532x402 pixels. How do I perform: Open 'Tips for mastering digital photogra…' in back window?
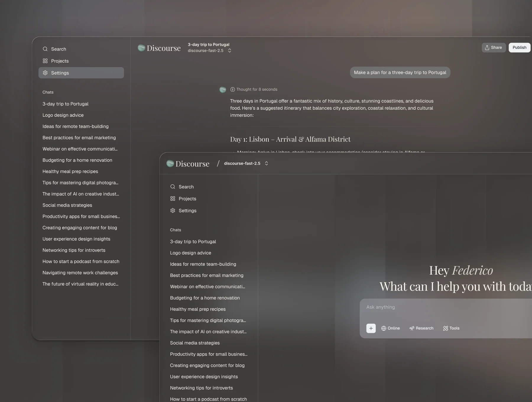coord(80,183)
